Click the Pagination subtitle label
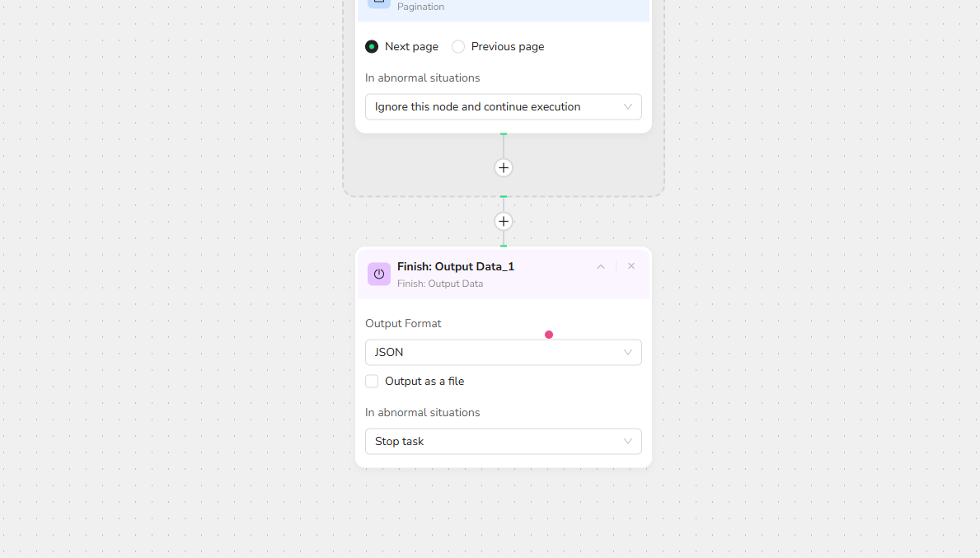 [420, 7]
